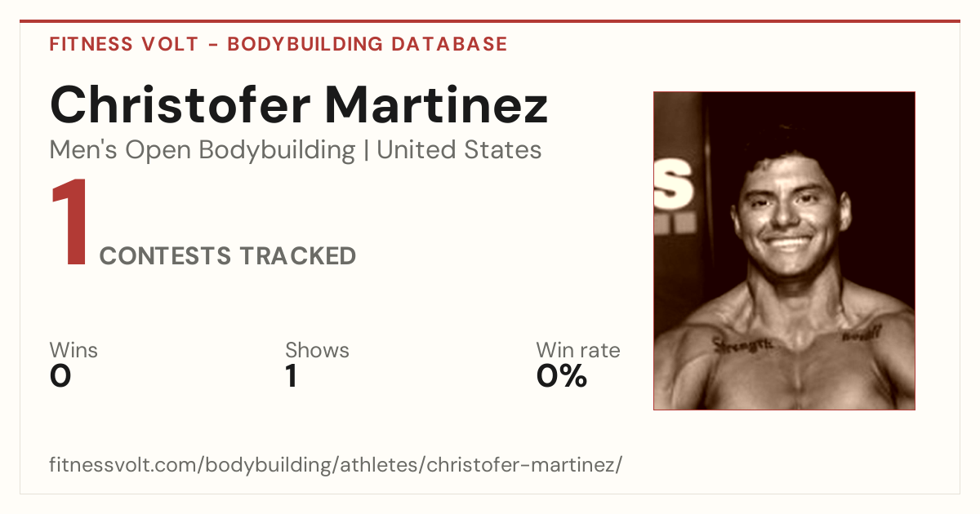
Task: Click the CONTESTS TRACKED label
Action: (x=228, y=256)
